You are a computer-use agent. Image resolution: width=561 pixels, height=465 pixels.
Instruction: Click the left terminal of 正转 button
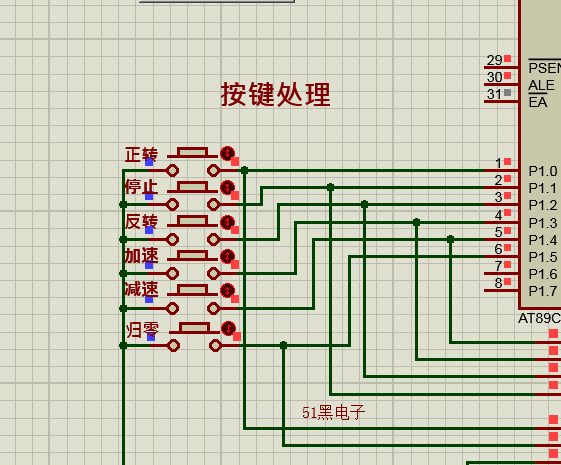[x=172, y=171]
